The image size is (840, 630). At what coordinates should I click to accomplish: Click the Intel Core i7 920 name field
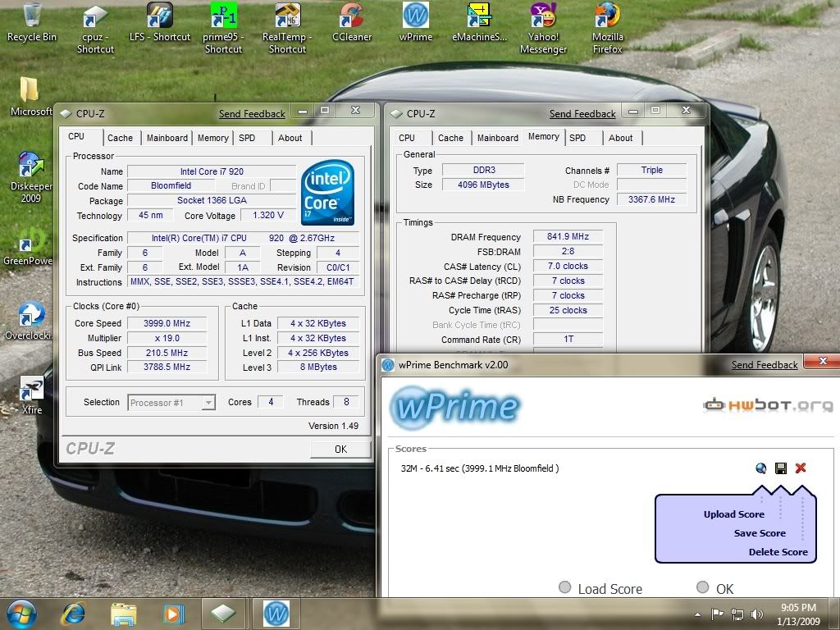212,171
